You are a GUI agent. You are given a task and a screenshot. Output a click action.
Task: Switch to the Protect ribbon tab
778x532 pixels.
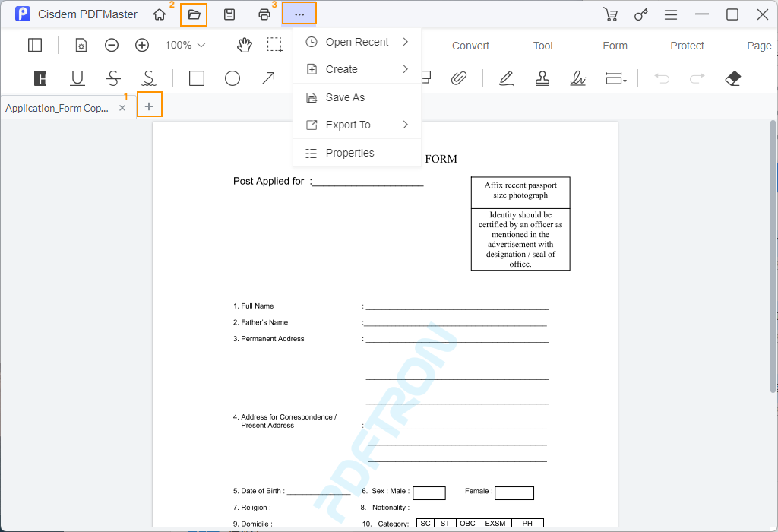tap(687, 46)
